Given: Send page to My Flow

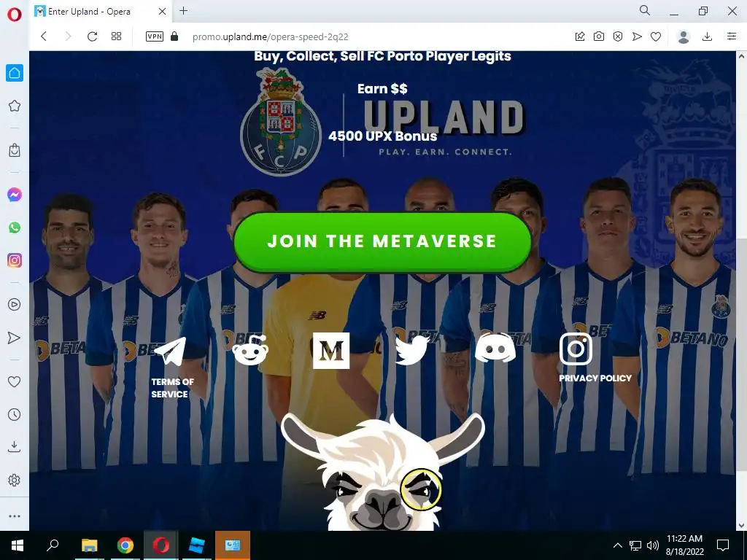Looking at the screenshot, I should point(637,36).
